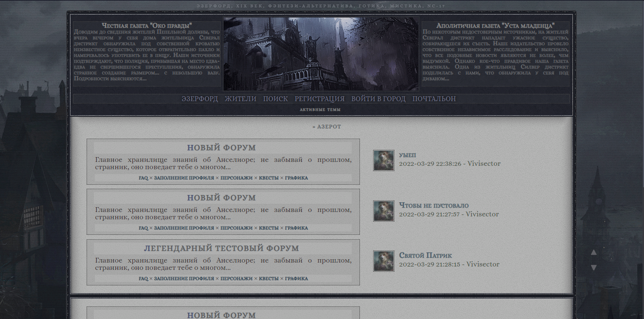Open КВЕСТЫ under Легендарный тестовый форум
Screen dimensions: 644x319
click(269, 279)
